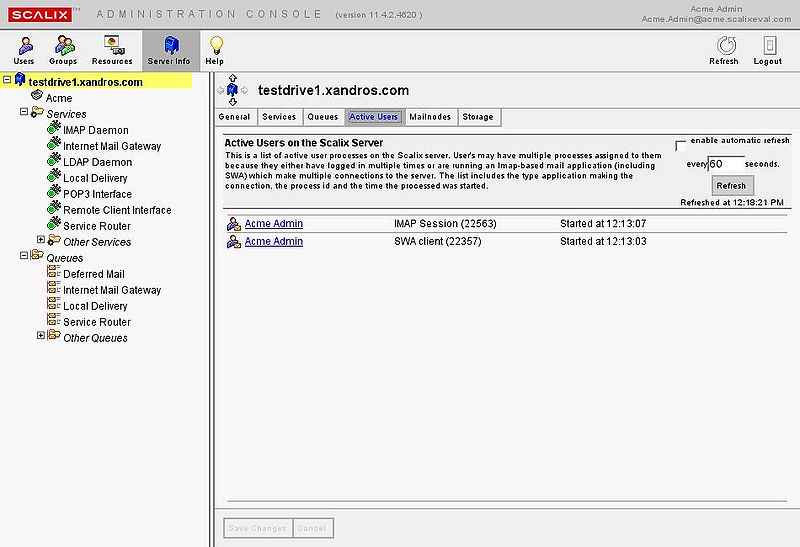This screenshot has height=547, width=800.
Task: Select POP3 Interface in the services tree
Action: pyautogui.click(x=97, y=194)
